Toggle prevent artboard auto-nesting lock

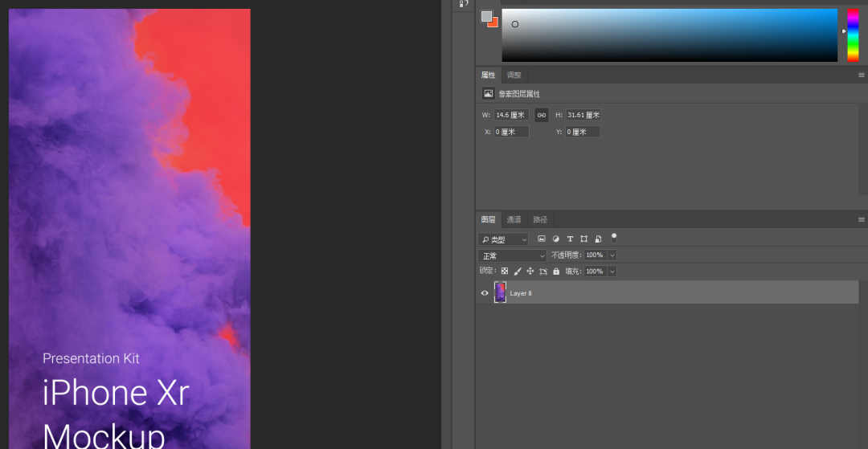tap(543, 271)
